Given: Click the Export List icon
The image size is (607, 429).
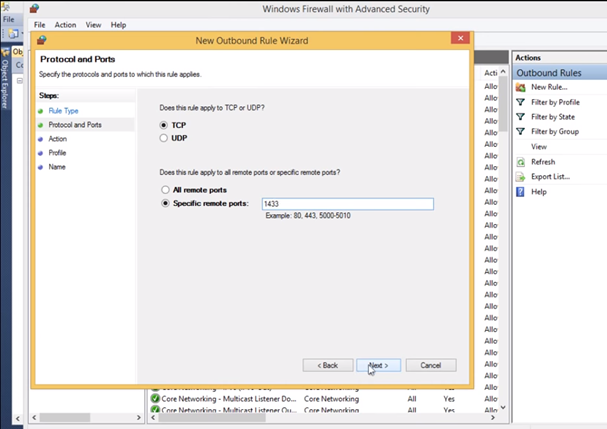Looking at the screenshot, I should coord(521,177).
